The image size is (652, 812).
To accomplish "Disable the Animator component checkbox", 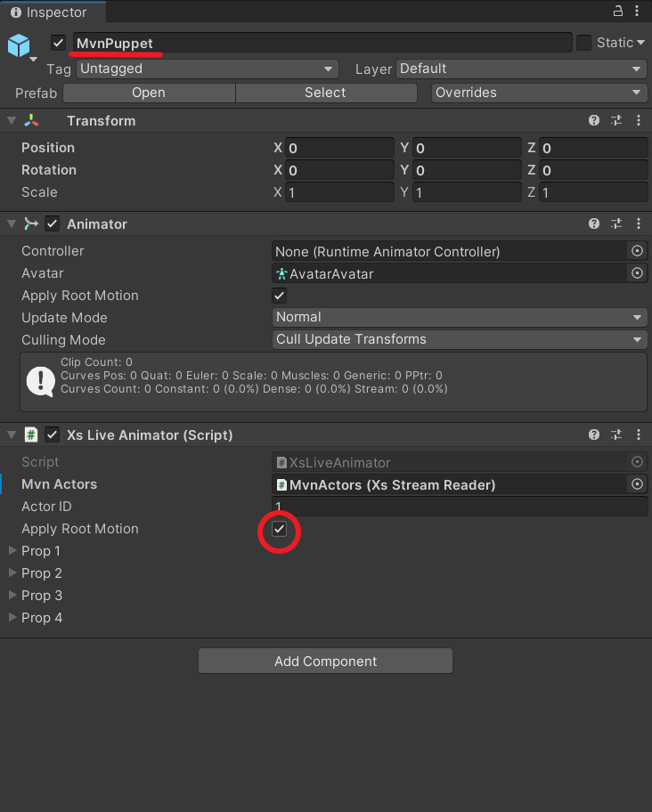I will [52, 223].
